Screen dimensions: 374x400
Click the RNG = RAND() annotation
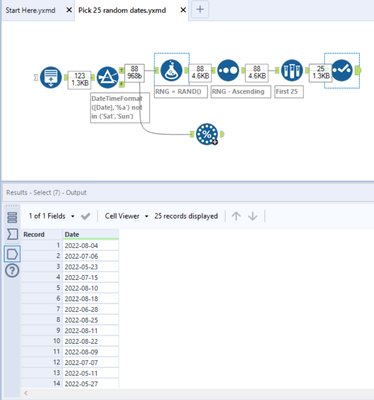(x=181, y=92)
